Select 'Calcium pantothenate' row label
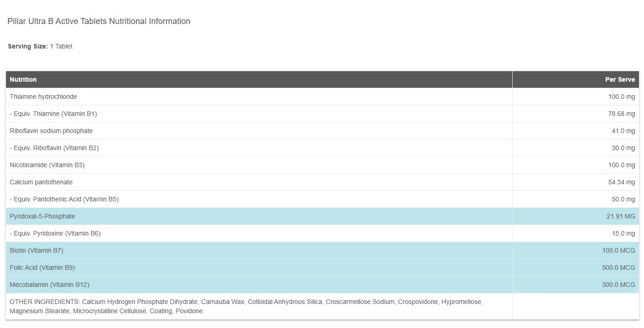 41,182
